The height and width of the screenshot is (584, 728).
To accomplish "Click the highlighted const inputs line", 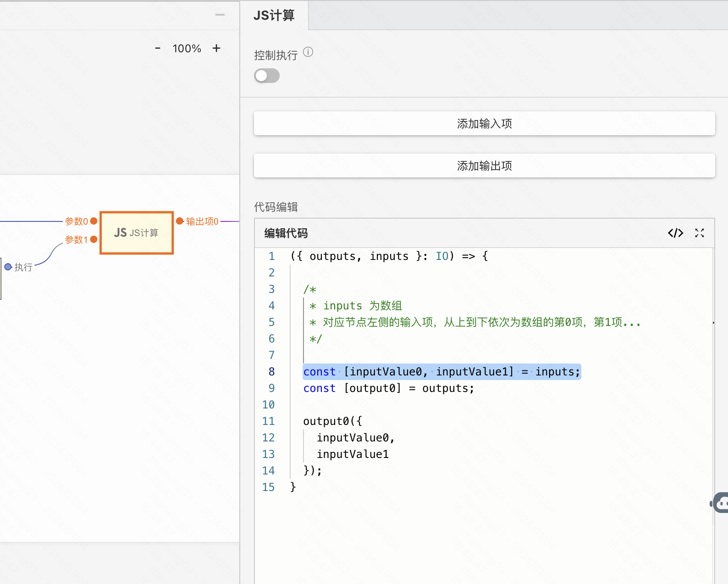I will 442,372.
